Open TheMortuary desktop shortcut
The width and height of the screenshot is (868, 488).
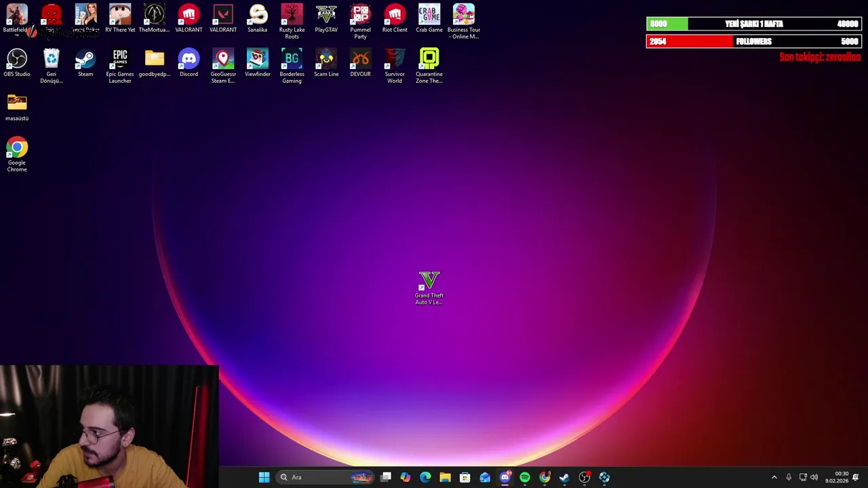click(x=154, y=19)
